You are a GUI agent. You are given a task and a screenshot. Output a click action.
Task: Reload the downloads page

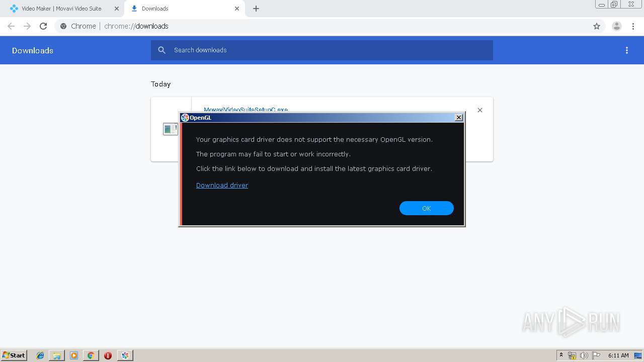(x=43, y=26)
